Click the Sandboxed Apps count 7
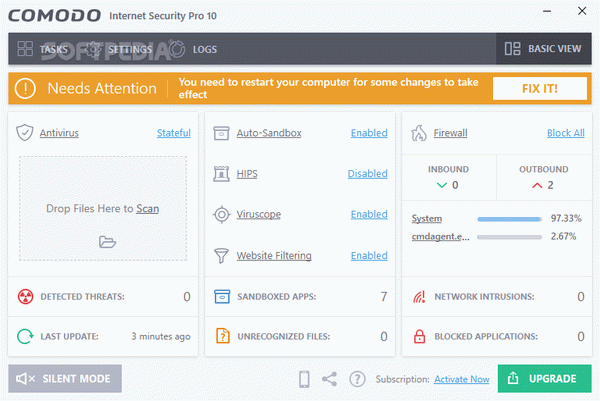 click(384, 297)
